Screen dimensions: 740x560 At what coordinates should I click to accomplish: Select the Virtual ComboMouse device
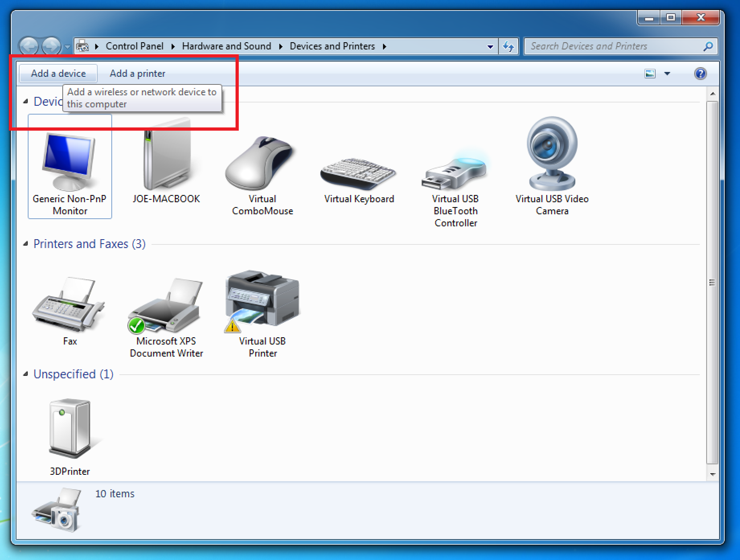coord(262,175)
